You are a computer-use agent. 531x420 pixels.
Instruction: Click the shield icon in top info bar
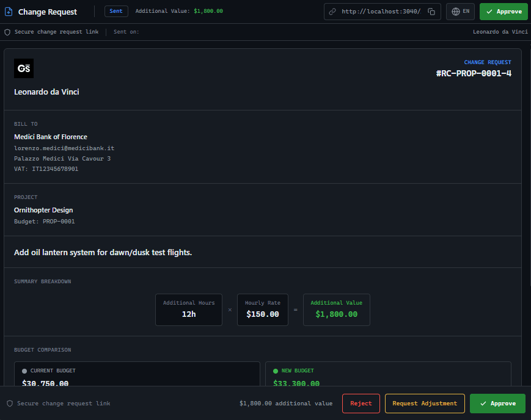click(7, 32)
